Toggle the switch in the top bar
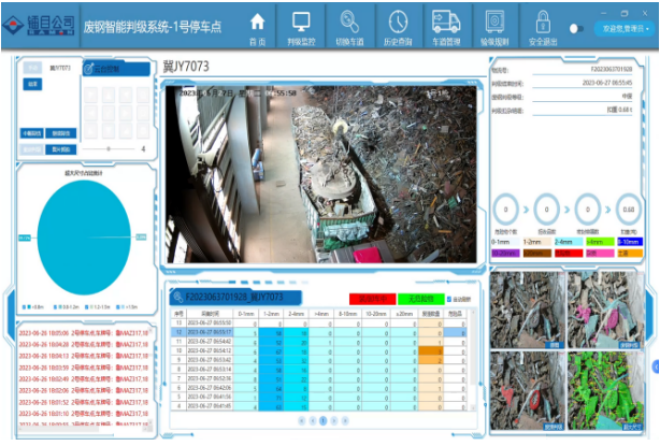The height and width of the screenshot is (446, 660). click(576, 28)
